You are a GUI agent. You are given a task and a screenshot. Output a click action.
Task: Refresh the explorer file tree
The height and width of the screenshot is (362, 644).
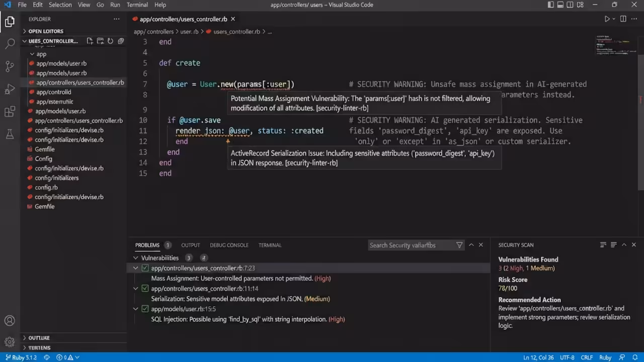(110, 41)
